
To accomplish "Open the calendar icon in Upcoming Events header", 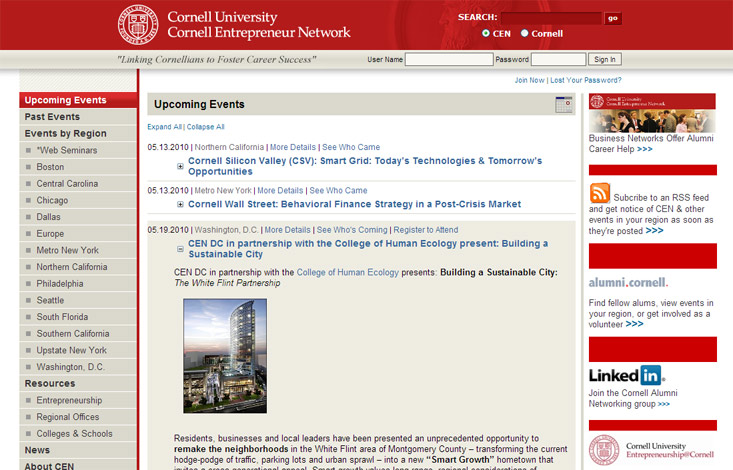I will pos(563,104).
